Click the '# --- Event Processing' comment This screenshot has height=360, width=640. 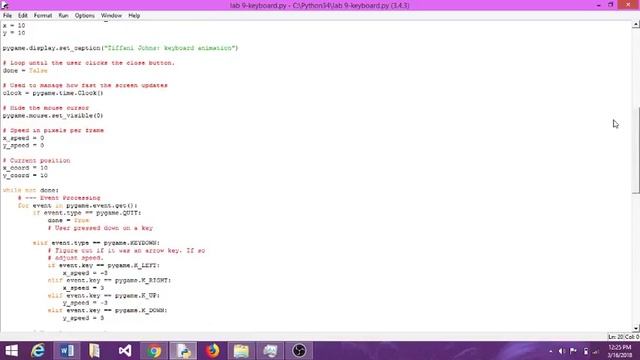(59, 198)
